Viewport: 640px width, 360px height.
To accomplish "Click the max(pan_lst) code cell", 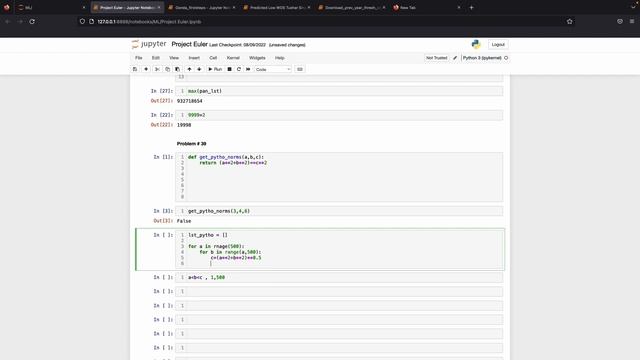I will 339,91.
